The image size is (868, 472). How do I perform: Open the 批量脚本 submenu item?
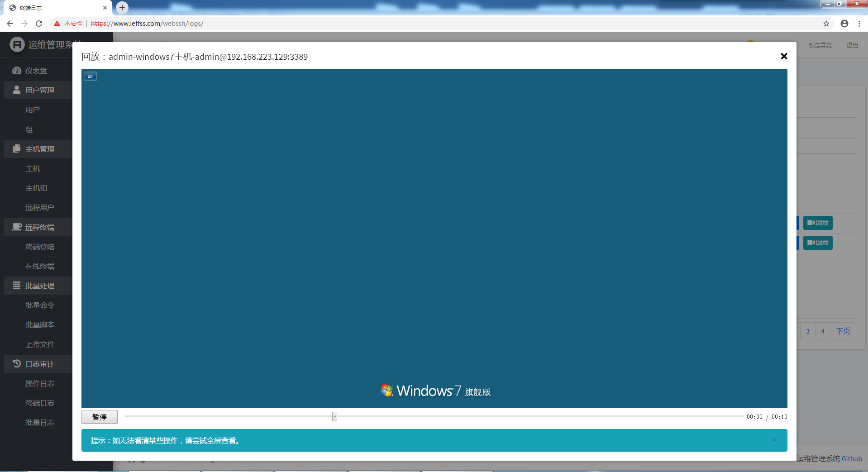point(40,324)
